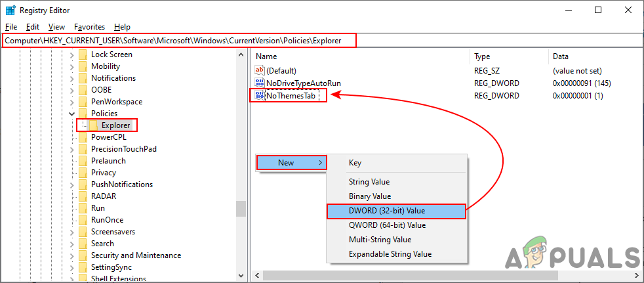Image resolution: width=644 pixels, height=283 pixels.
Task: Select the NoDriveTypeAutoRun value name
Action: click(304, 83)
